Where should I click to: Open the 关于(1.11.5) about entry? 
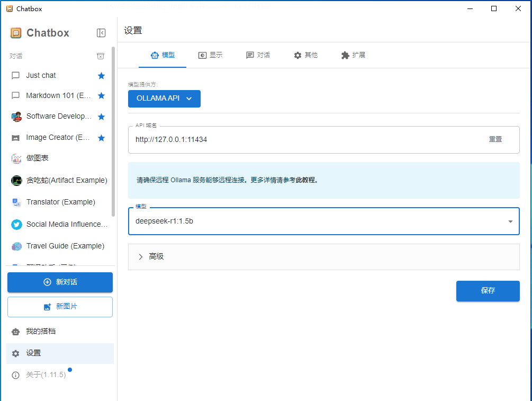[x=46, y=375]
